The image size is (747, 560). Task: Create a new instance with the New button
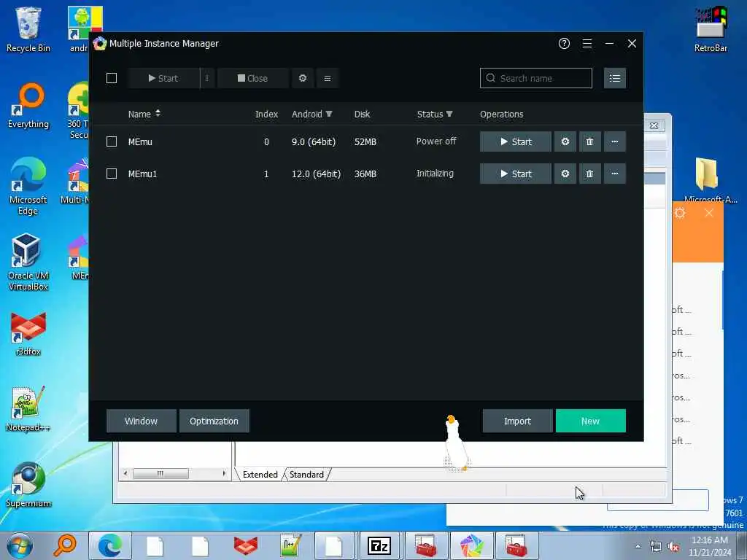coord(590,421)
